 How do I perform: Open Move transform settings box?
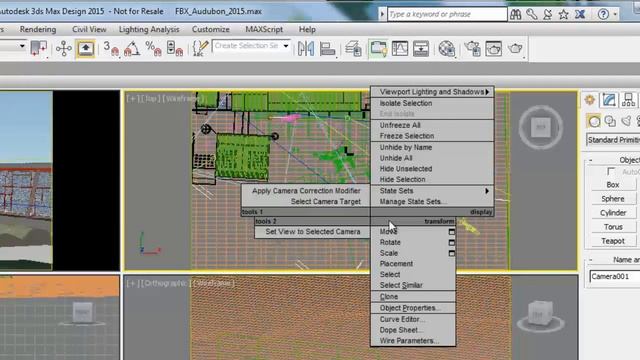pyautogui.click(x=451, y=232)
